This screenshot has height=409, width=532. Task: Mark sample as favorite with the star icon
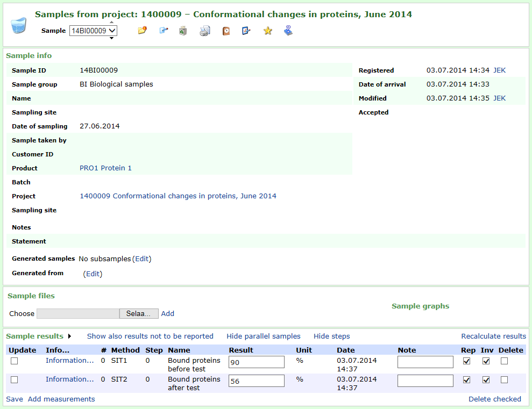tap(267, 31)
